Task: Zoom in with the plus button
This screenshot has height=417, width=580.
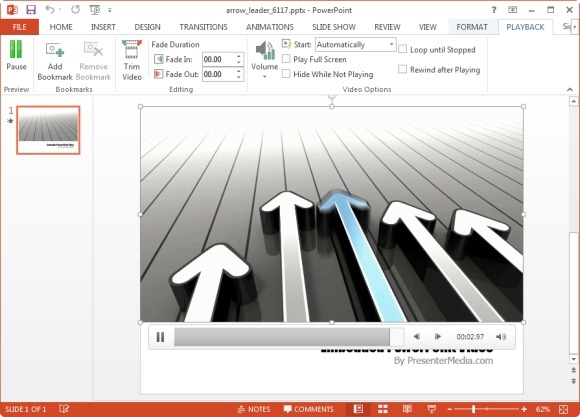Action: pyautogui.click(x=524, y=409)
